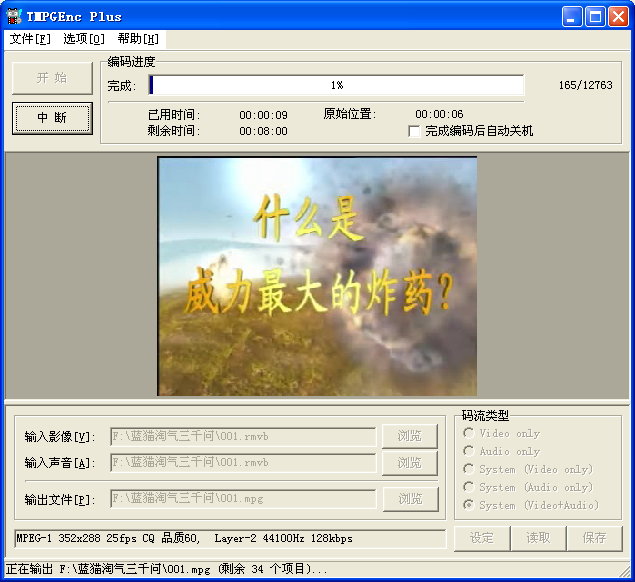Choose System (Video only) radio option

pos(468,469)
